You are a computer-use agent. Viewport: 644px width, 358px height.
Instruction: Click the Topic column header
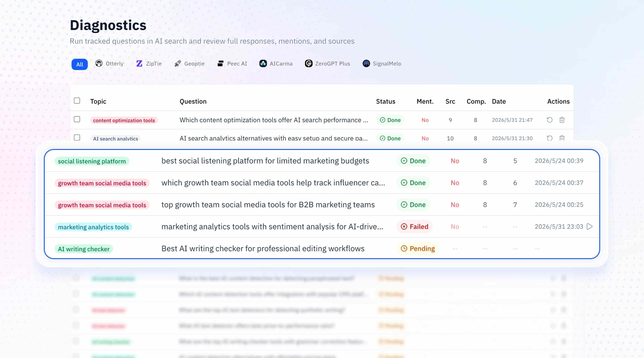(98, 101)
